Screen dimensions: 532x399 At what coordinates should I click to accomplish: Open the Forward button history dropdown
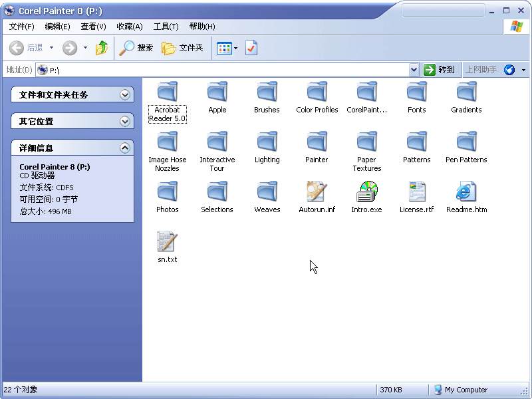[x=85, y=48]
